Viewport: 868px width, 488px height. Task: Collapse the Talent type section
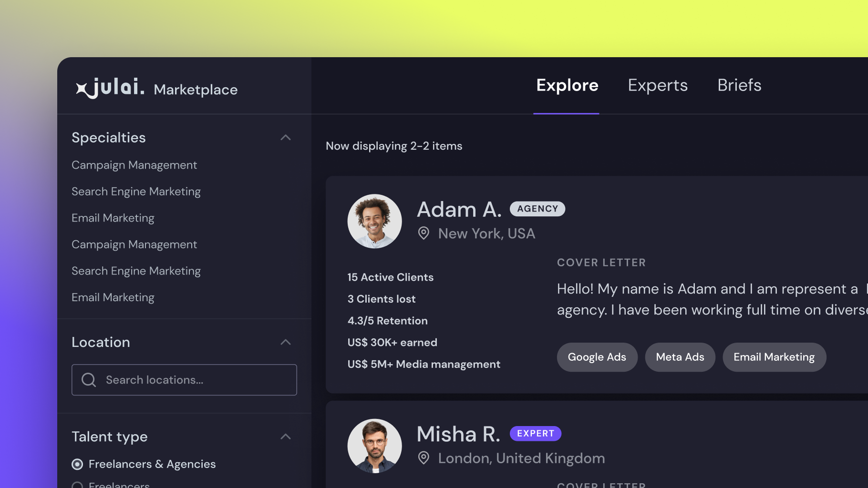point(286,437)
